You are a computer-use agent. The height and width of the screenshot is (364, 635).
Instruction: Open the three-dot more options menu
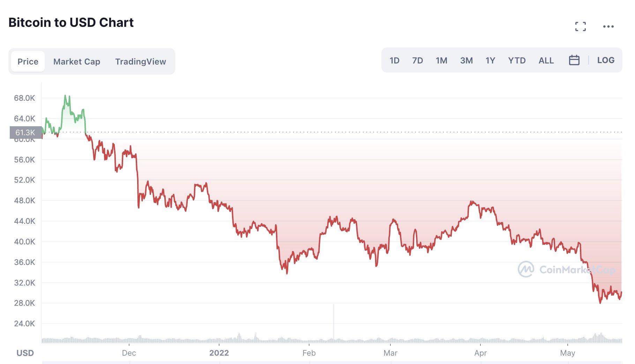point(608,26)
